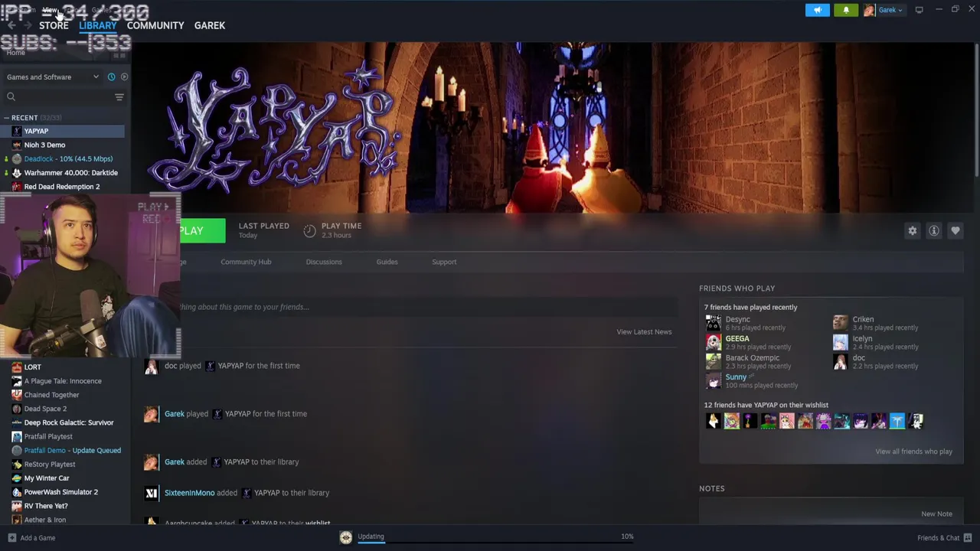Click Add a Game label

(x=38, y=538)
